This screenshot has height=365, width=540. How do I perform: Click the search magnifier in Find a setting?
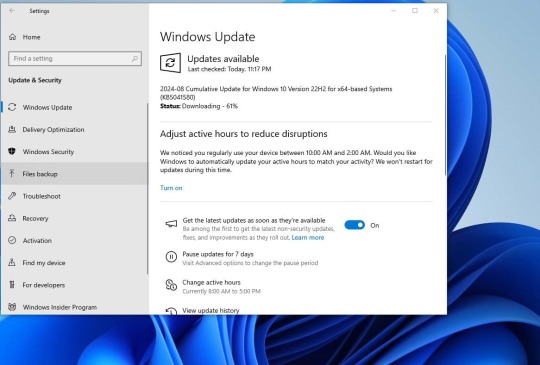pyautogui.click(x=135, y=59)
